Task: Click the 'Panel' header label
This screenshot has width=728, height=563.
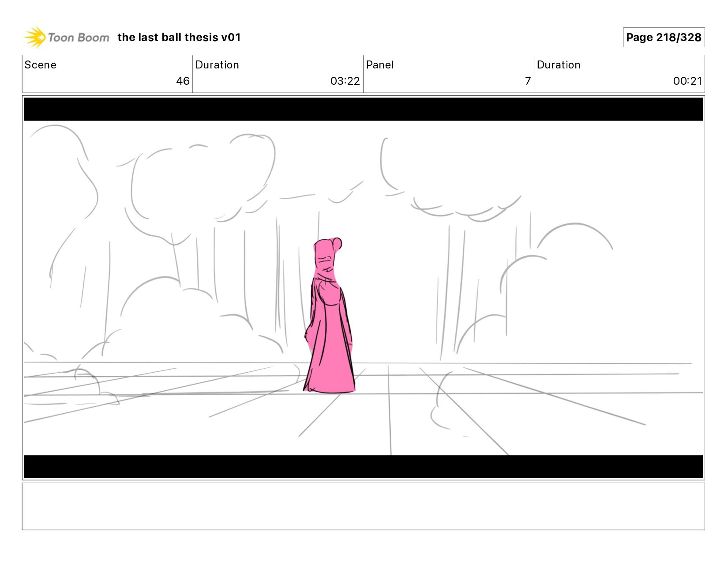Action: point(380,65)
